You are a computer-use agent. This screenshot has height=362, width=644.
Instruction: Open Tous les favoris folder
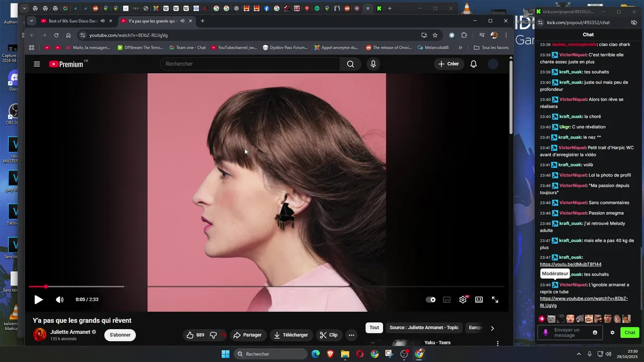coord(492,48)
